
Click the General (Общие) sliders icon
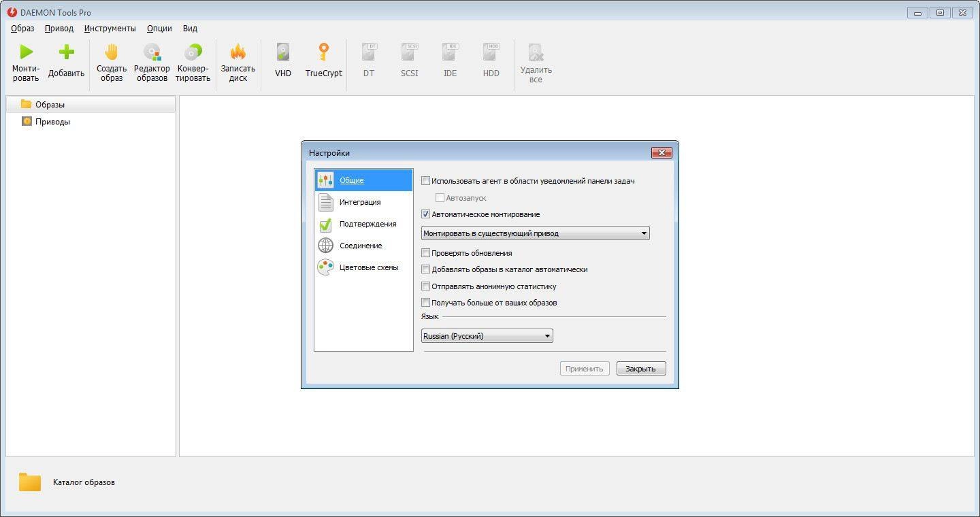(326, 180)
